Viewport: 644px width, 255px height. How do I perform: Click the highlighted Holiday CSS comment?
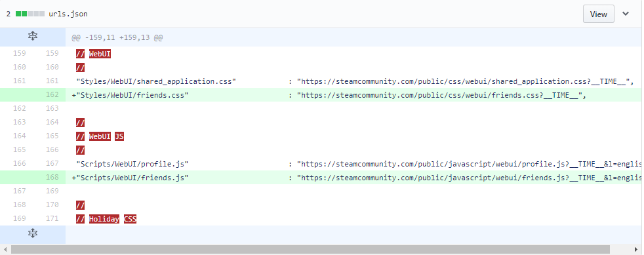tap(106, 219)
